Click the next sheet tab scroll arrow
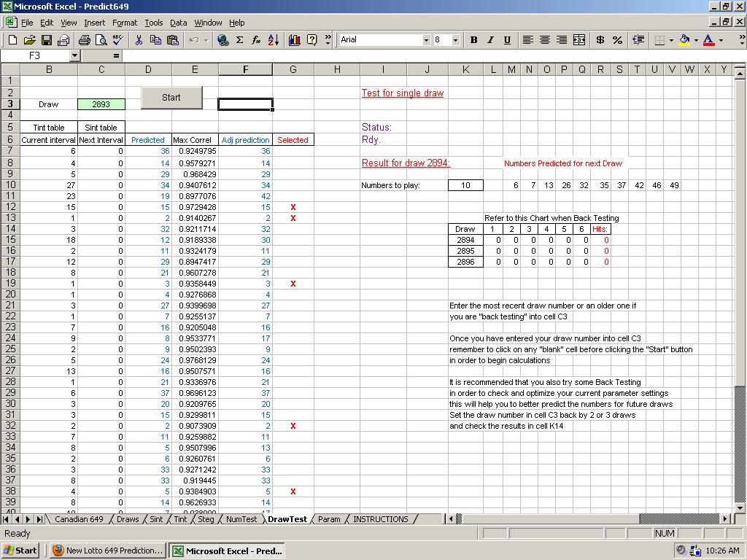 pyautogui.click(x=28, y=519)
